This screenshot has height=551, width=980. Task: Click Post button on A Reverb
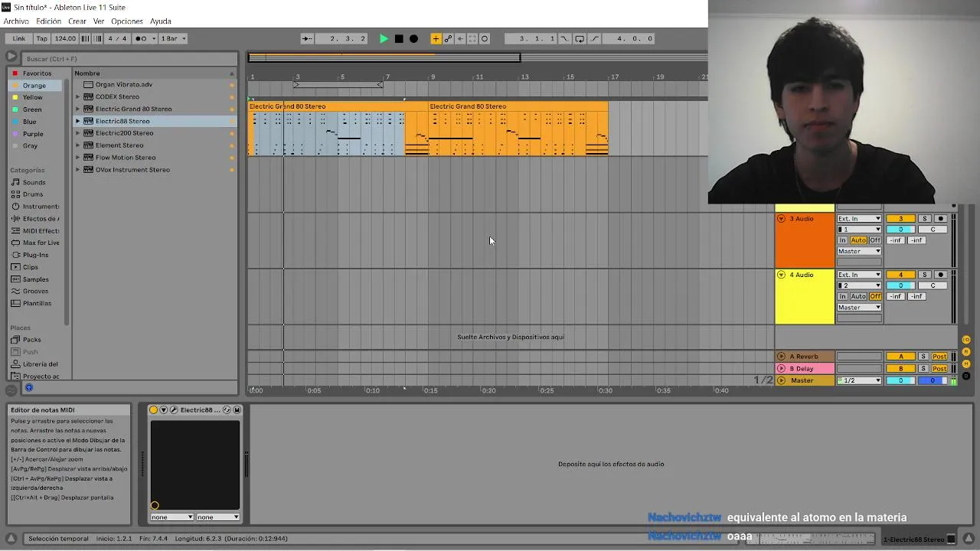tap(939, 357)
